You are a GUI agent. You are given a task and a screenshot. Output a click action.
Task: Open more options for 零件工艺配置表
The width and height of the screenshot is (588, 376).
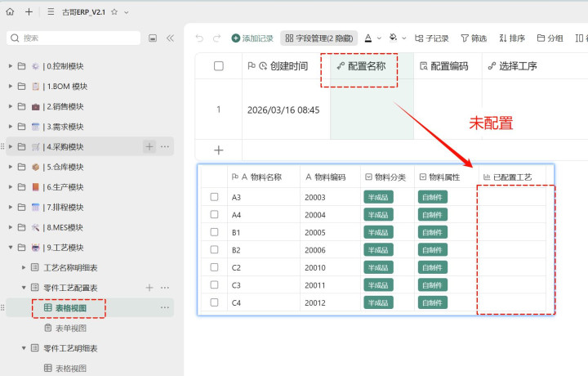click(x=165, y=288)
